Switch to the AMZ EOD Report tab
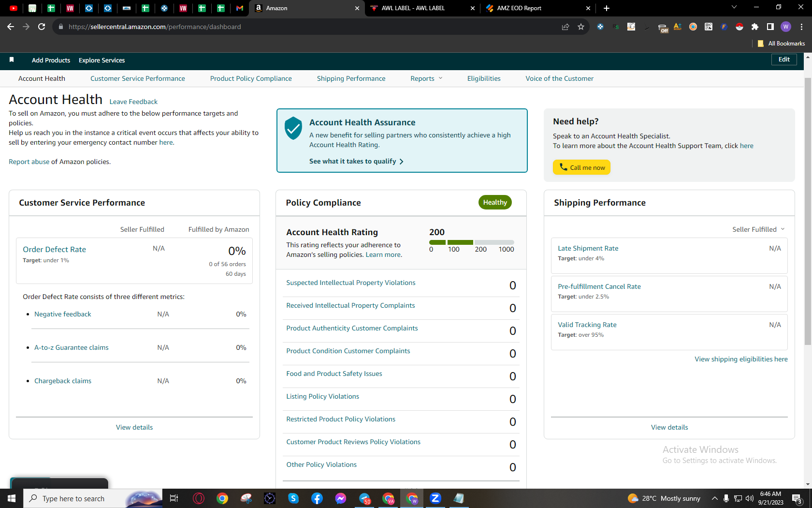 coord(538,8)
